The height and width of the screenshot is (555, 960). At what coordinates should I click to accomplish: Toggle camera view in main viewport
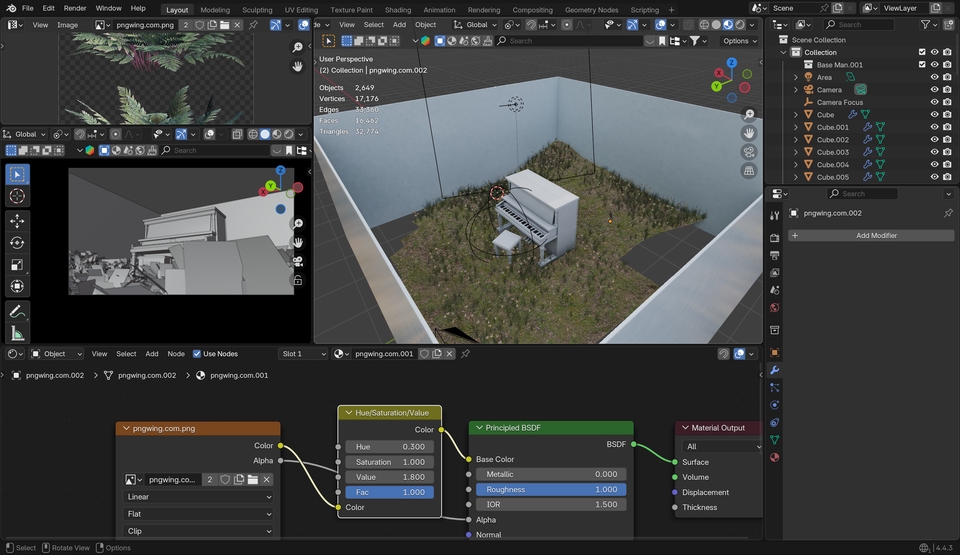click(x=749, y=152)
